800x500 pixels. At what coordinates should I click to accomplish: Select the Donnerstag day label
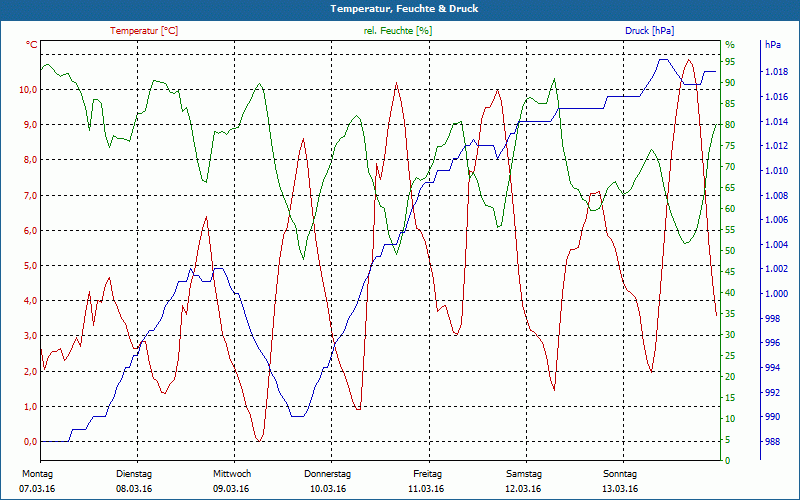(328, 474)
